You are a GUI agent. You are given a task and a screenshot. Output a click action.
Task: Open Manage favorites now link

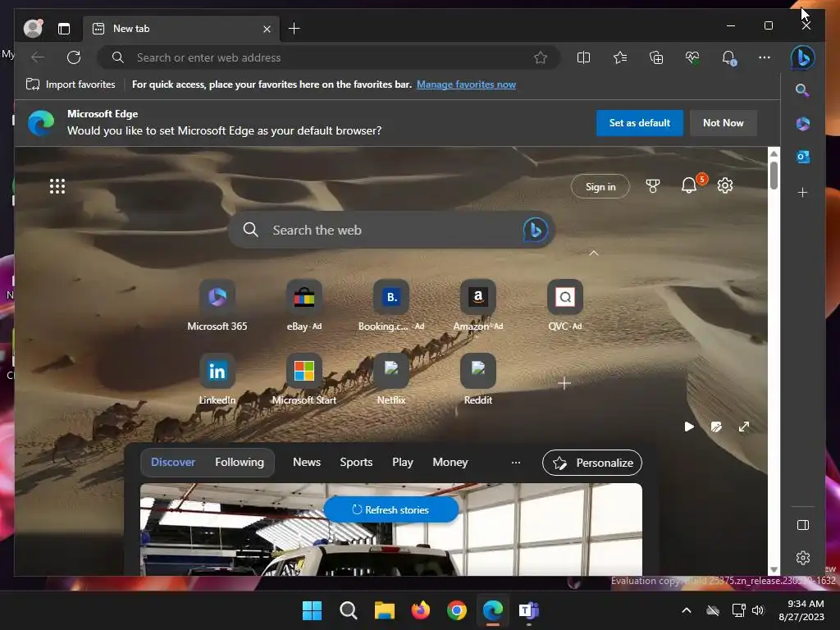[x=466, y=84]
